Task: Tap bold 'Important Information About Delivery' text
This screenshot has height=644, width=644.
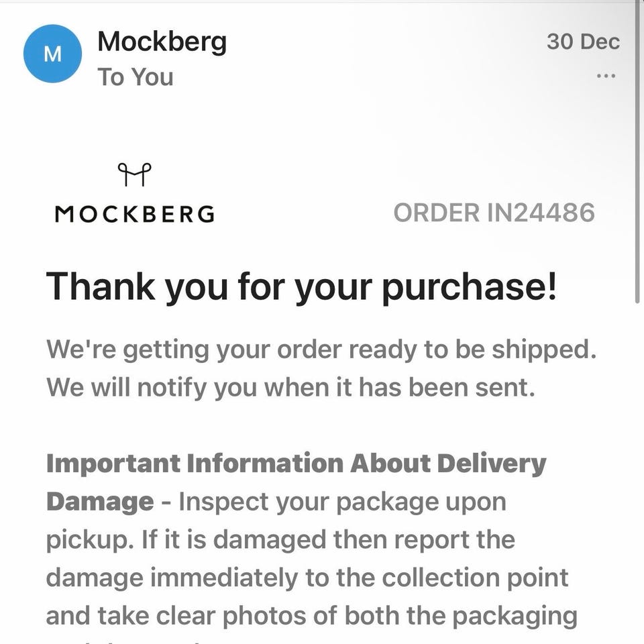Action: click(295, 464)
